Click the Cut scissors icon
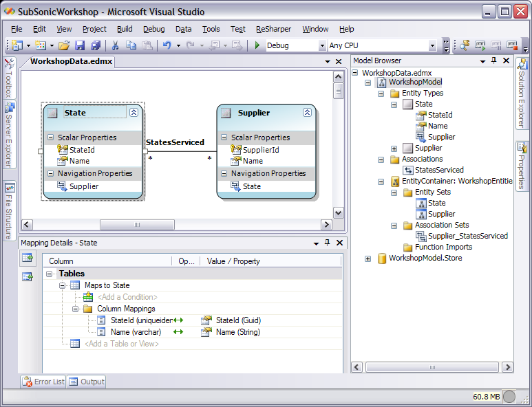The image size is (532, 407). (115, 45)
